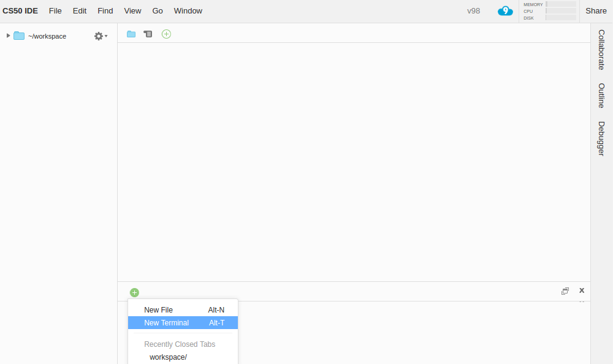This screenshot has height=364, width=613.
Task: Open the gear dropdown arrow
Action: 106,36
